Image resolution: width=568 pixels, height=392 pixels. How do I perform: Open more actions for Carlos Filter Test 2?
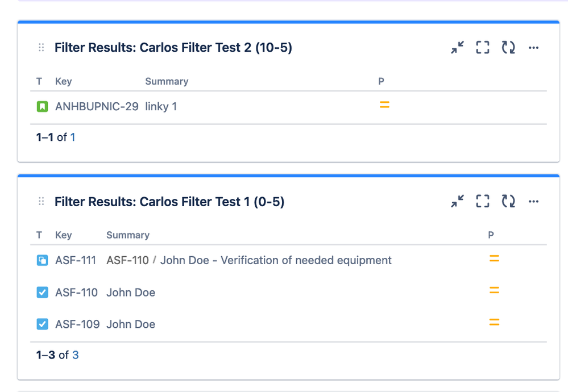533,48
